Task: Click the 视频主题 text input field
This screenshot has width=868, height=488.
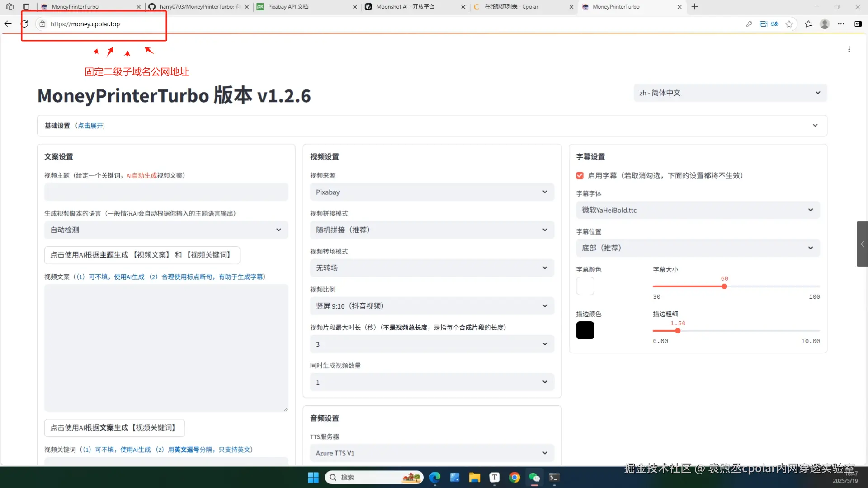Action: (x=166, y=192)
